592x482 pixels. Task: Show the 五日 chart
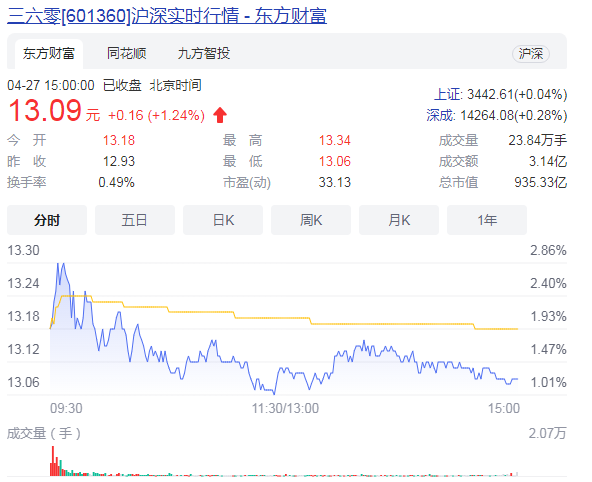[x=135, y=220]
